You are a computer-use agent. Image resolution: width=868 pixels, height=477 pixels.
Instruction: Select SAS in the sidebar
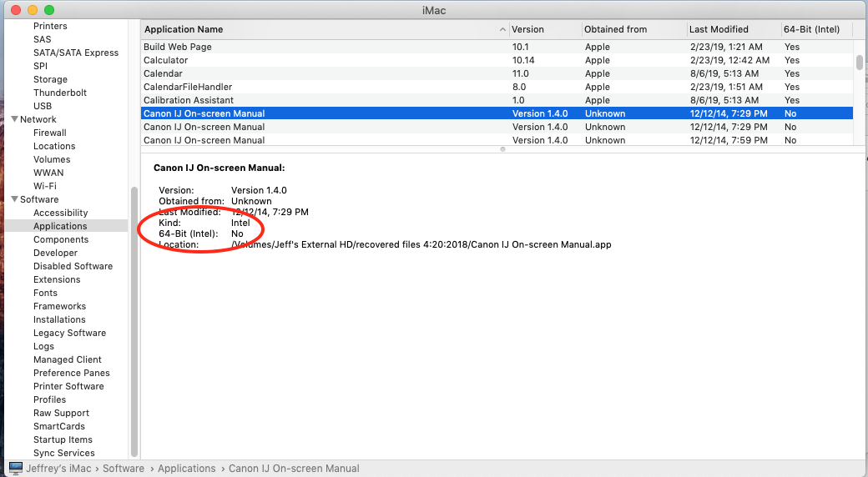pyautogui.click(x=42, y=39)
